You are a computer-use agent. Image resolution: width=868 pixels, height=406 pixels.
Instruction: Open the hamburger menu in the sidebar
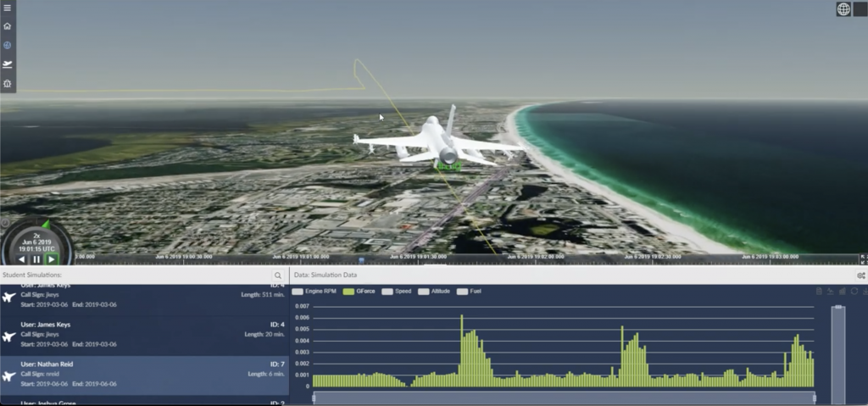pos(7,8)
